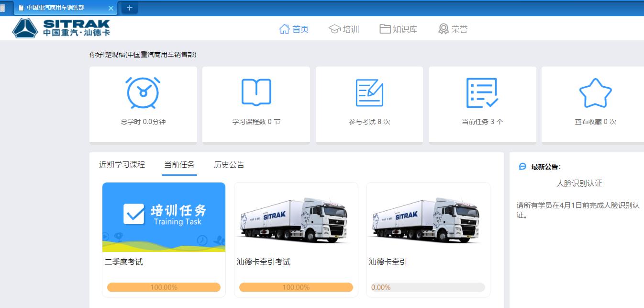
Task: Click the latest announcement chat bubble icon
Action: pos(522,167)
